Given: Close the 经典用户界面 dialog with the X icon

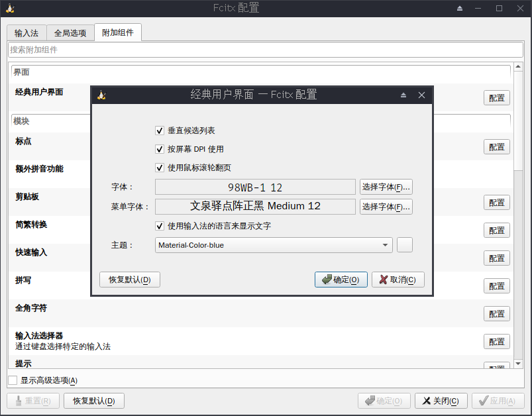Looking at the screenshot, I should 421,95.
